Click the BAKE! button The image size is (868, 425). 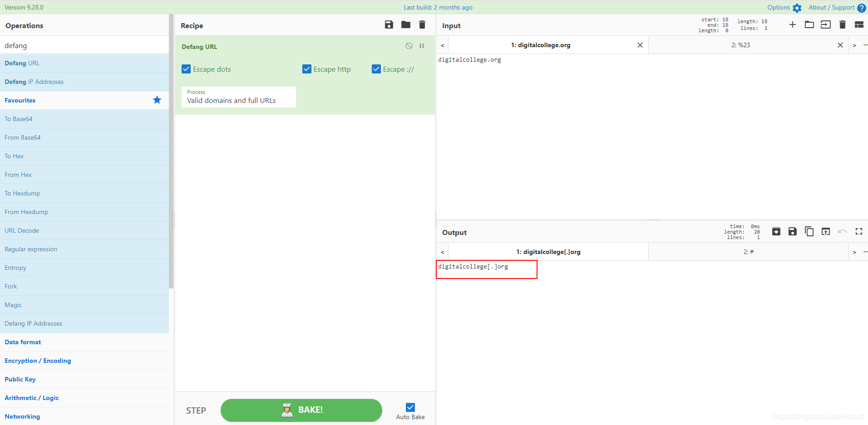pos(301,410)
